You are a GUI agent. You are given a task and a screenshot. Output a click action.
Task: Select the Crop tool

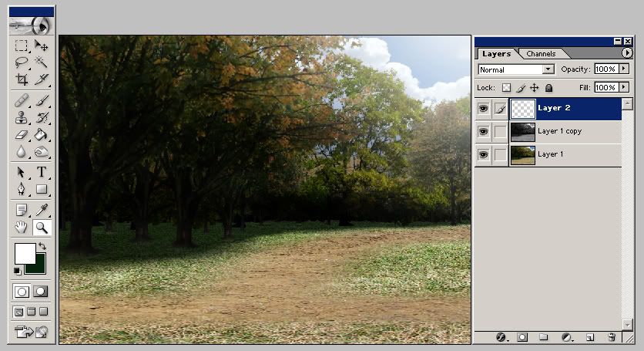(x=22, y=79)
